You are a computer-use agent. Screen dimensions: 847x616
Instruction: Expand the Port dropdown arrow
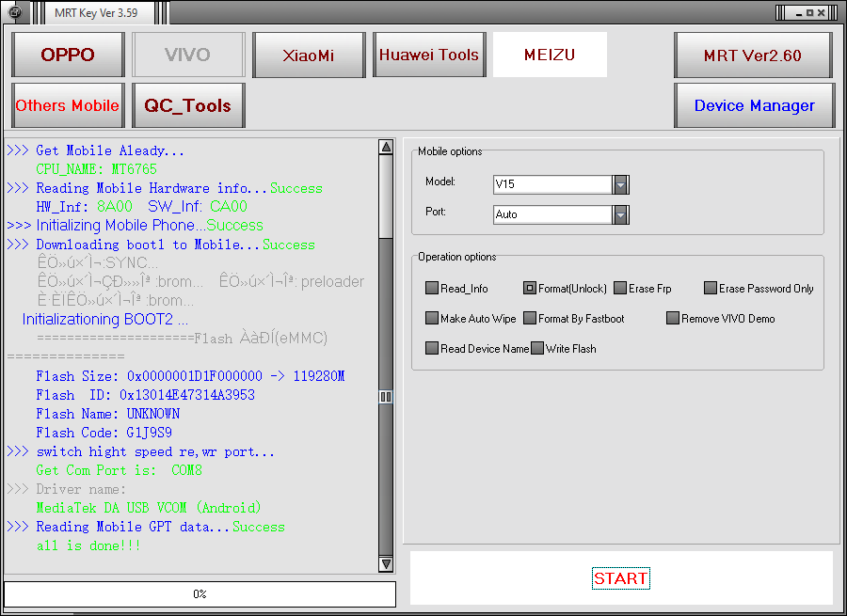click(621, 214)
